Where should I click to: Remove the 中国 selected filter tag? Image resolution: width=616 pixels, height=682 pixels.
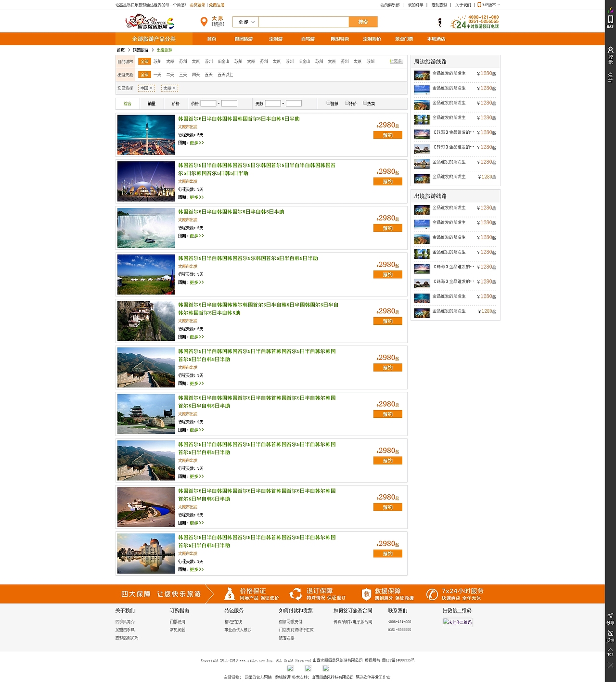[x=151, y=88]
